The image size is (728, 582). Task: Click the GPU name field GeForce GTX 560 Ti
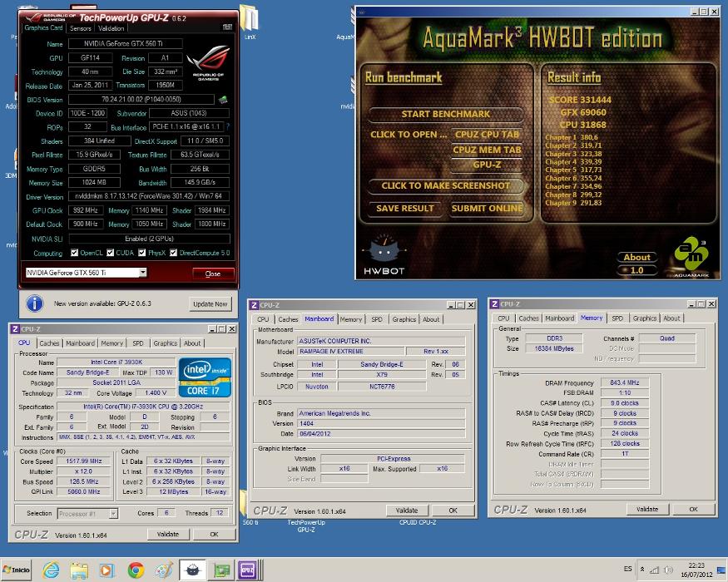[126, 43]
